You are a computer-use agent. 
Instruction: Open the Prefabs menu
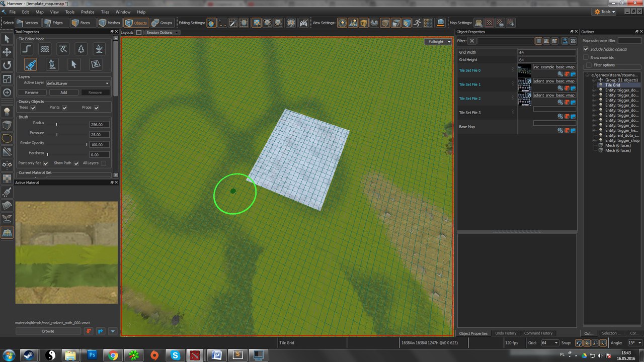tap(88, 12)
